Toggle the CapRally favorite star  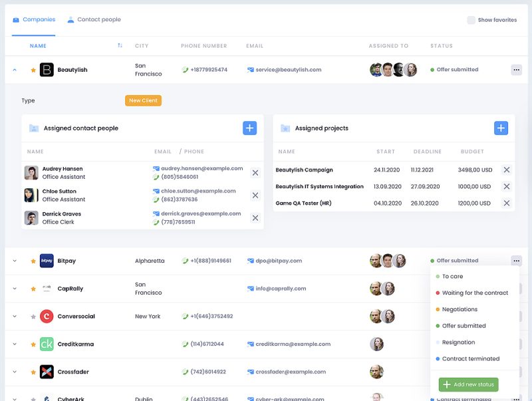point(33,289)
